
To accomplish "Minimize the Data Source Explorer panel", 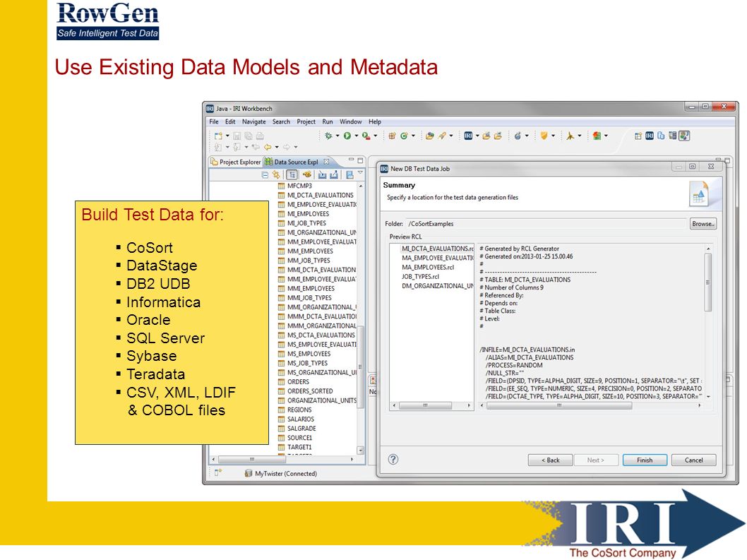I will (x=351, y=160).
